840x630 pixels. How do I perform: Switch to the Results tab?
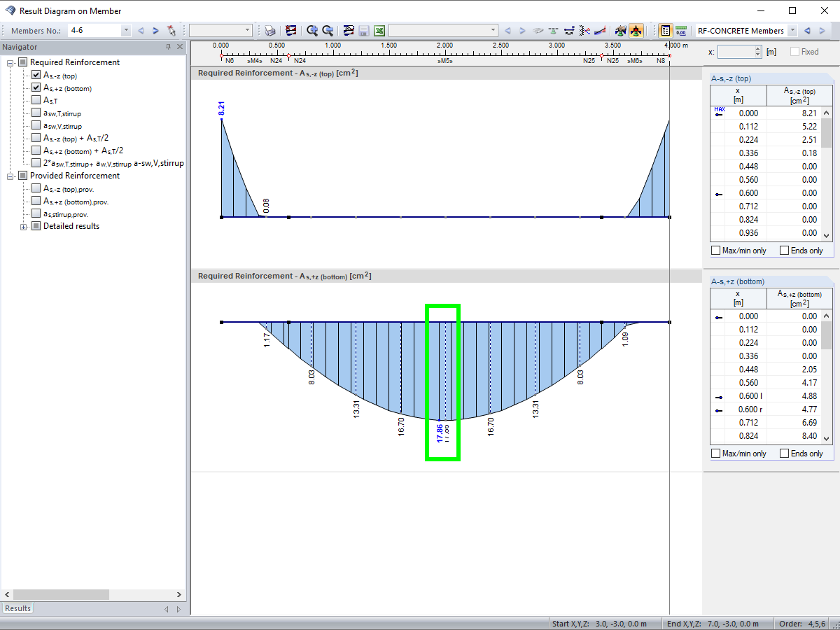click(17, 608)
